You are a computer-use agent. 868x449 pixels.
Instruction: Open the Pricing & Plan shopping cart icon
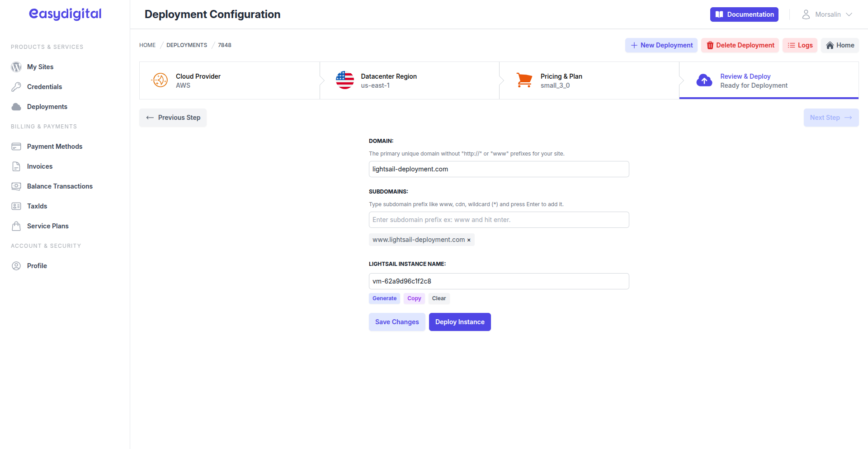pyautogui.click(x=524, y=80)
